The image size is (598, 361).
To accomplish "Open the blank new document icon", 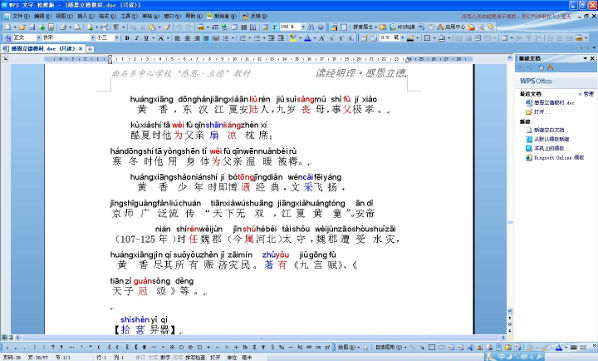I will 8,27.
